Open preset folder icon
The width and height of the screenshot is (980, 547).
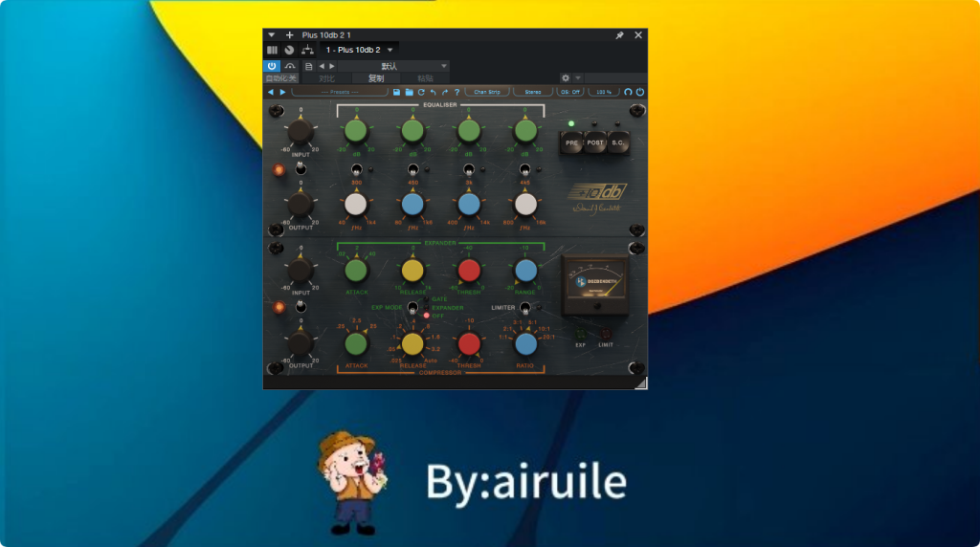(409, 93)
